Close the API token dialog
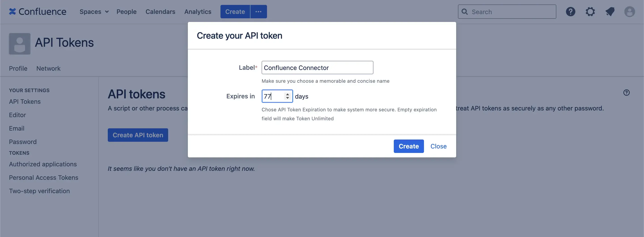644x237 pixels. pos(438,146)
